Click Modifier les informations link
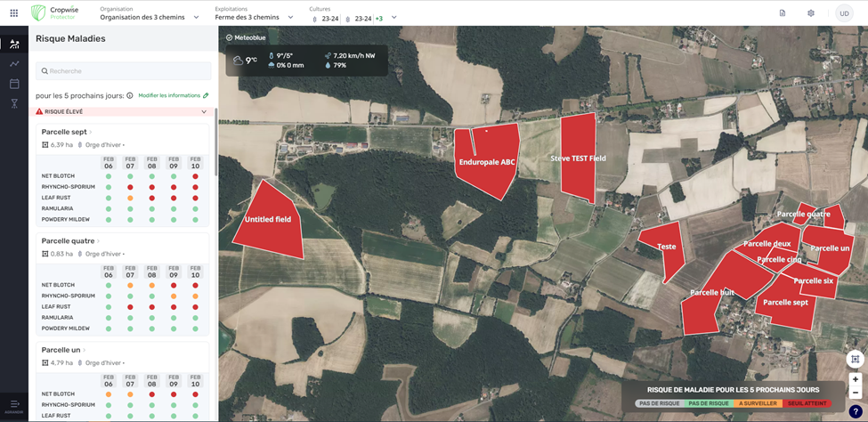The width and height of the screenshot is (868, 422). coord(173,95)
